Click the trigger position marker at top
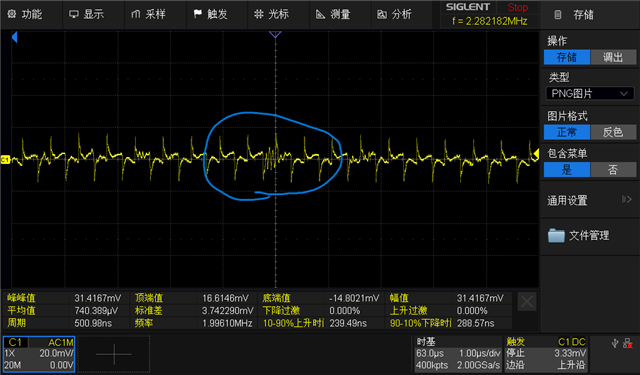This screenshot has width=640, height=375. click(x=275, y=35)
